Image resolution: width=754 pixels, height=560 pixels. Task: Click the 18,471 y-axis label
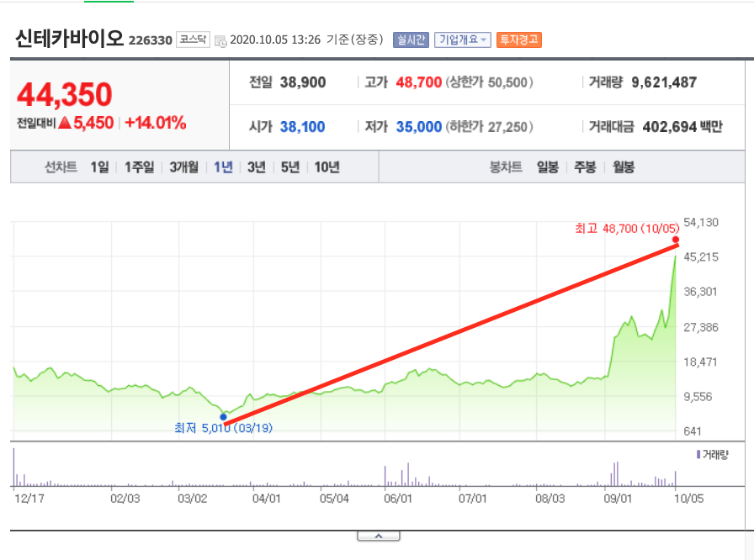click(x=700, y=362)
